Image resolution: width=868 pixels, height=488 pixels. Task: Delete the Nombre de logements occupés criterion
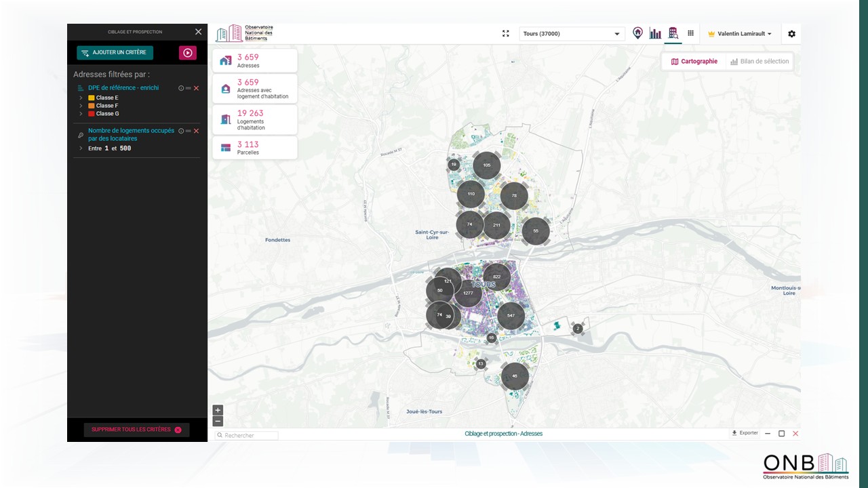197,131
